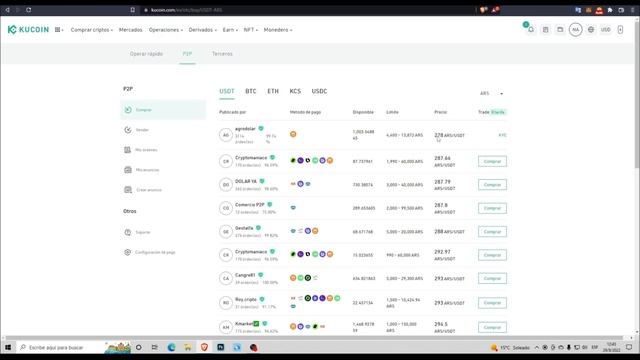Click Comprar on the Gestalla offer
The width and height of the screenshot is (640, 360).
(x=492, y=231)
